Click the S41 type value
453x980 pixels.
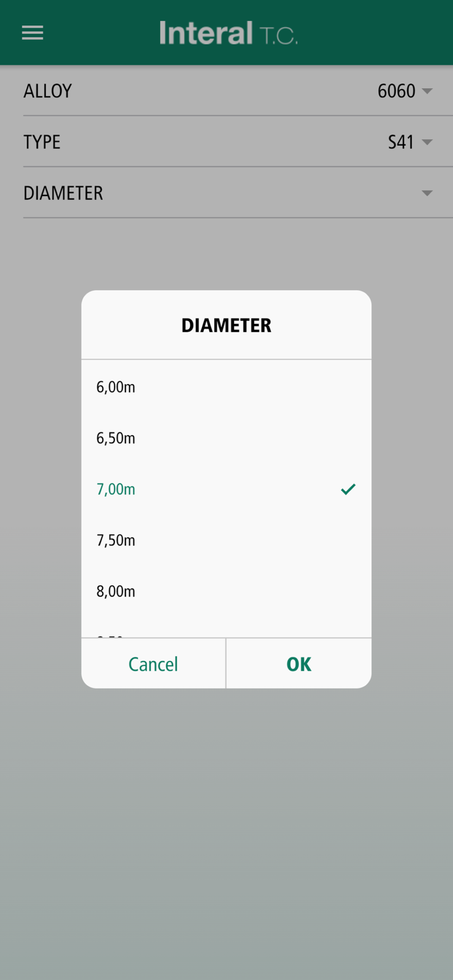pyautogui.click(x=401, y=142)
